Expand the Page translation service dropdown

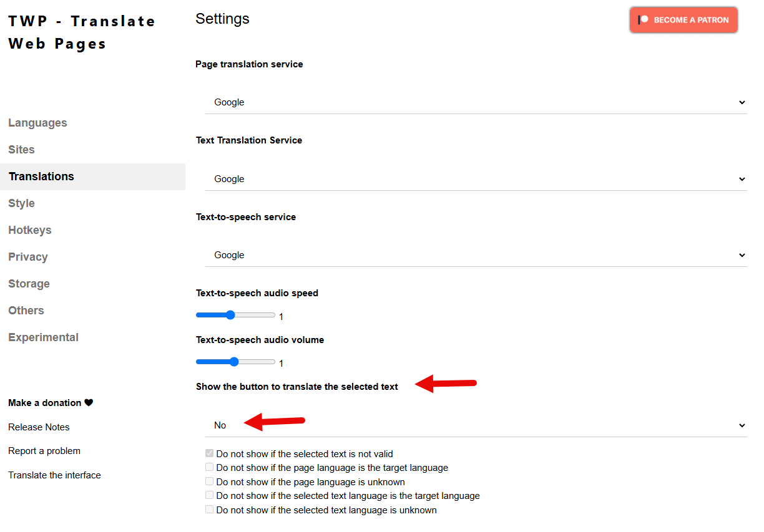click(476, 102)
